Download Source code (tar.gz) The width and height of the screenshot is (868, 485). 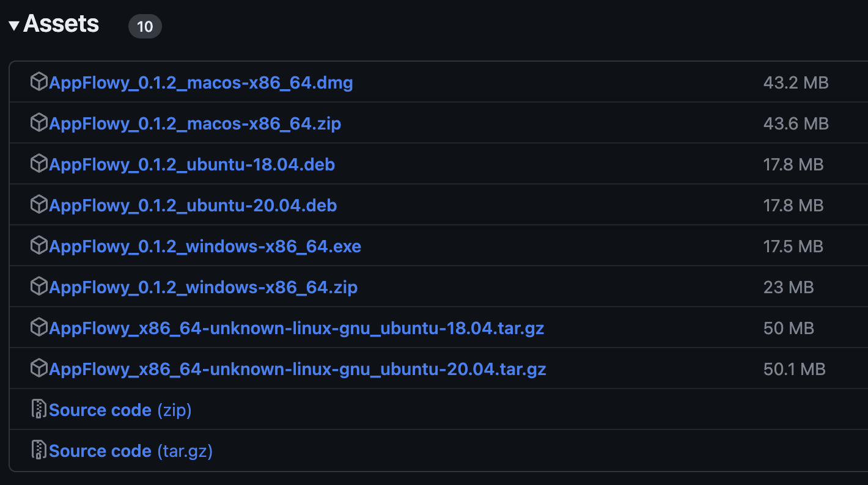(x=130, y=451)
